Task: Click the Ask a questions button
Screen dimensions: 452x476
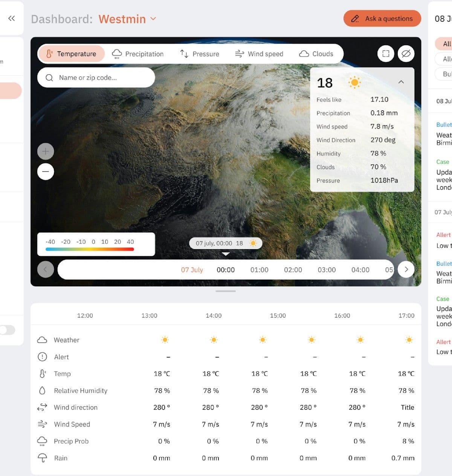Action: point(382,18)
